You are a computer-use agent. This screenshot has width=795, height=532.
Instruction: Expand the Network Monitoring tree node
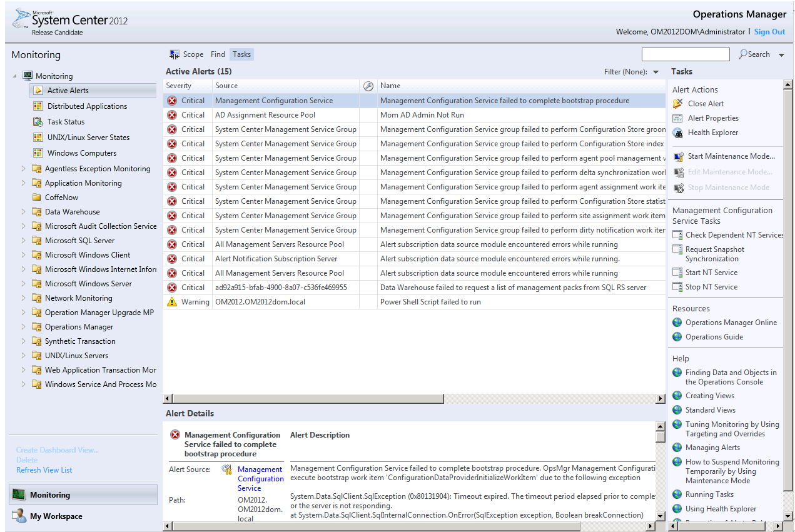(x=24, y=298)
